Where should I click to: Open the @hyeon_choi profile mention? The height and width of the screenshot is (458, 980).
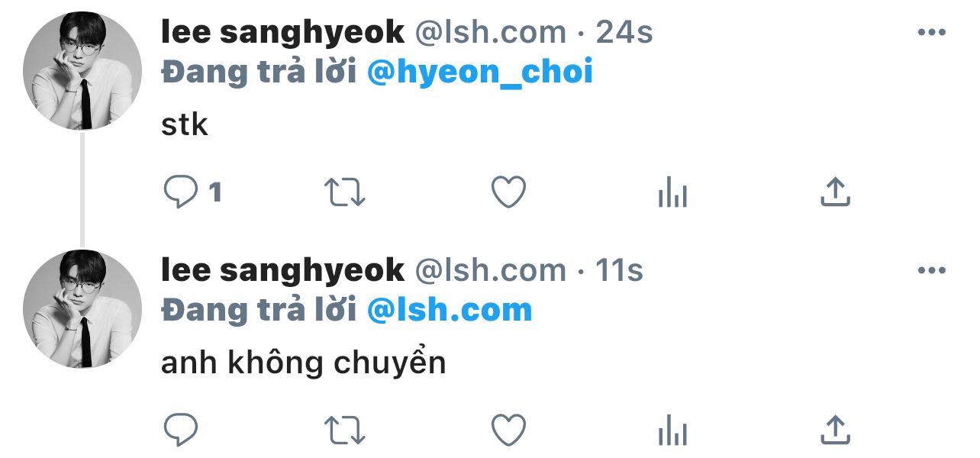(x=480, y=73)
